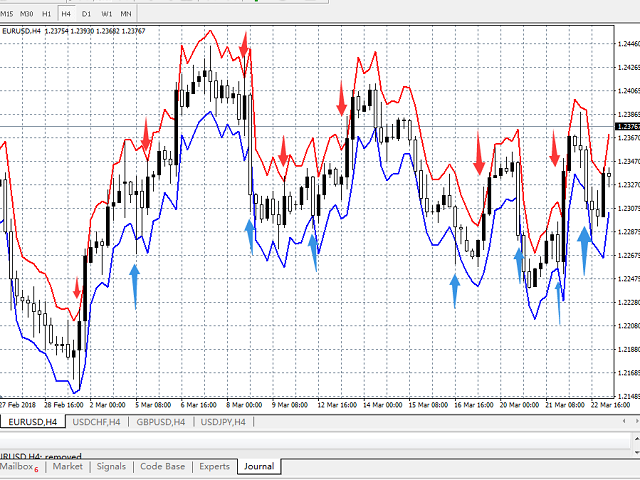Open the Experts terminal tab
This screenshot has height=480, width=640.
click(215, 467)
